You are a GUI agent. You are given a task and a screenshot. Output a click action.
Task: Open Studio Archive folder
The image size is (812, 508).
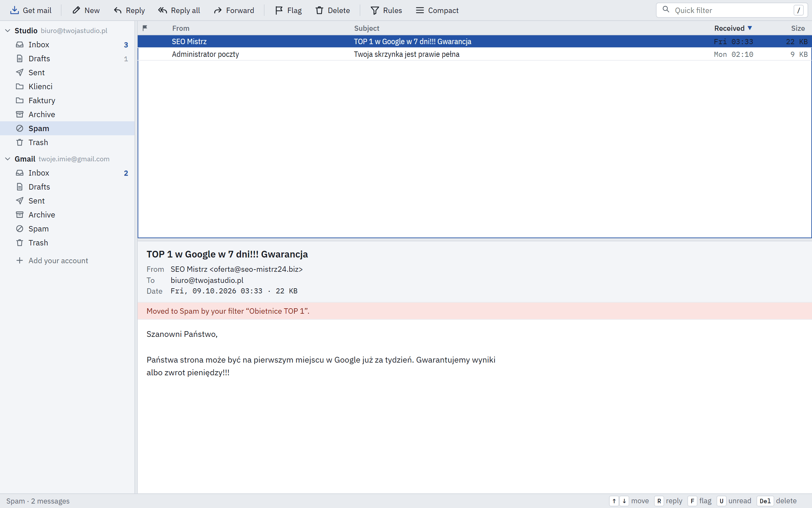(67, 115)
